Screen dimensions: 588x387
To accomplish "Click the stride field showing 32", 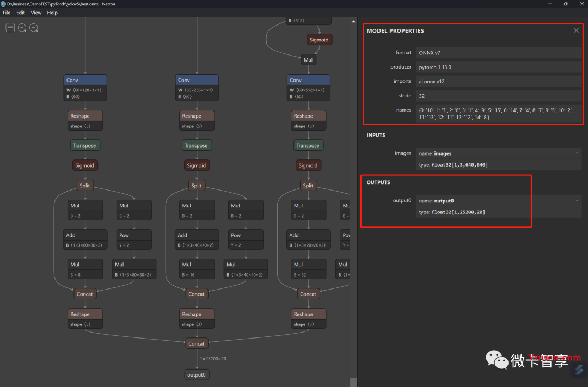I will 499,96.
